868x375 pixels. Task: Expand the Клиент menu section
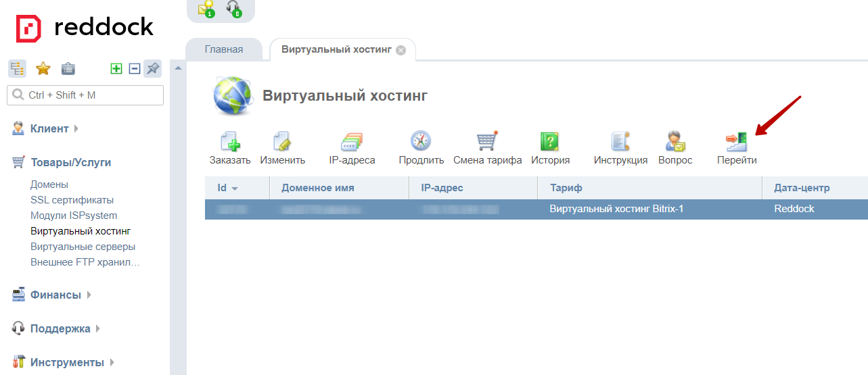coord(49,128)
